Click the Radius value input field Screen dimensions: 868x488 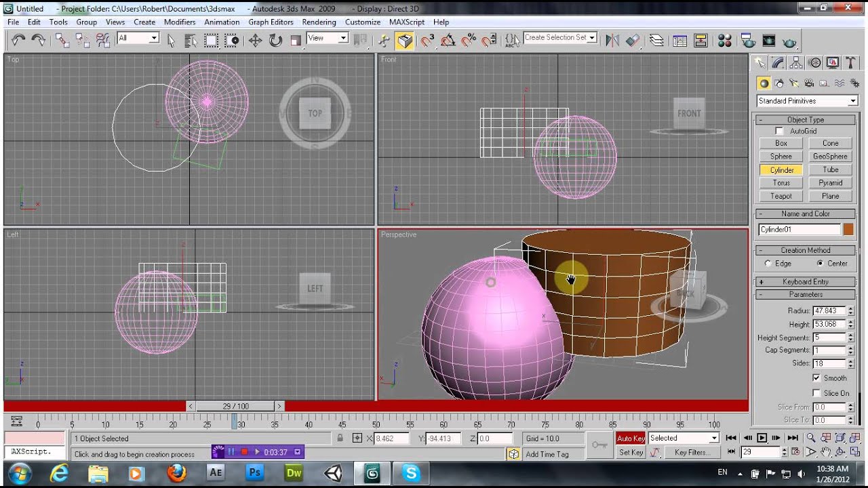coord(829,310)
